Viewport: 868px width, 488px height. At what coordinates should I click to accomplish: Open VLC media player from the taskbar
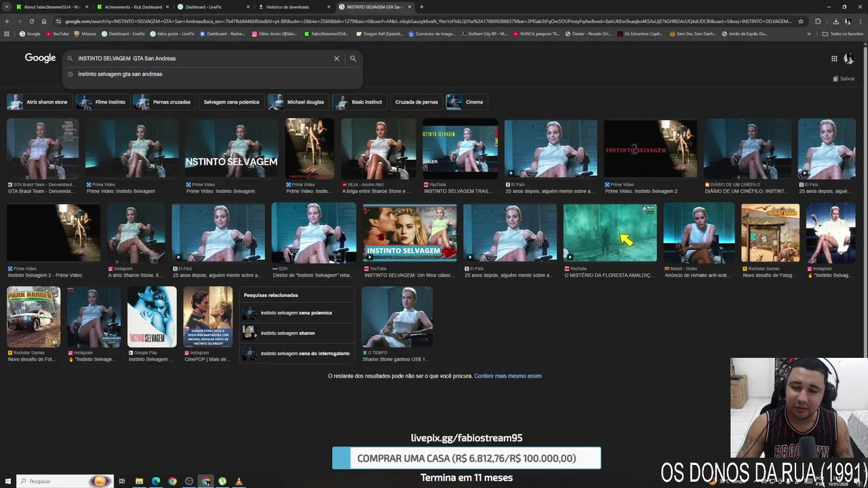[239, 481]
